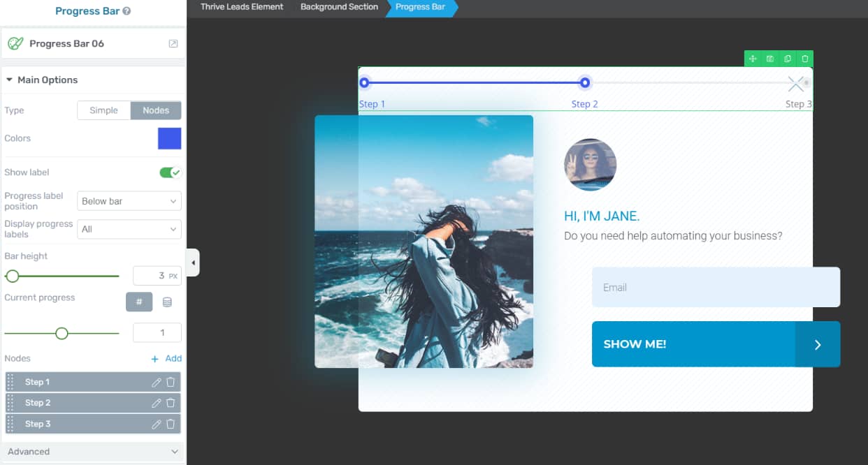Expand the Advanced section
This screenshot has width=868, height=465.
pyautogui.click(x=92, y=452)
